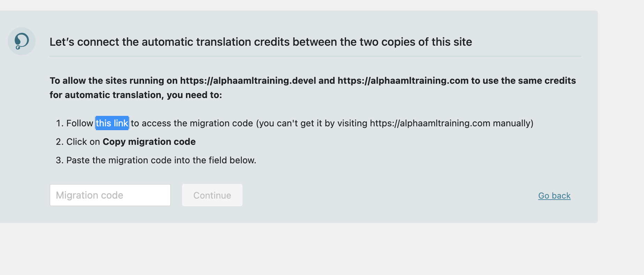
Task: Open the highlighted "this link" hyperlink
Action: (x=112, y=123)
